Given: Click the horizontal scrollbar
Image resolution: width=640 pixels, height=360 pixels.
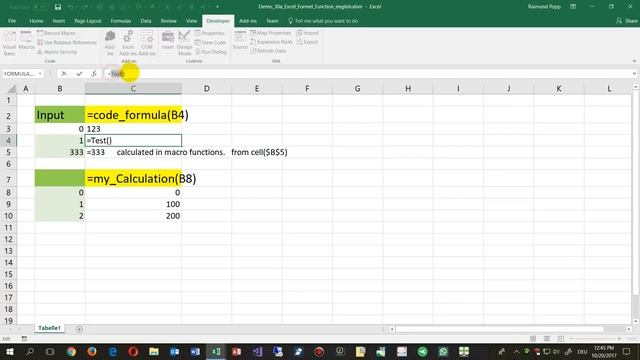Looking at the screenshot, I should point(500,329).
